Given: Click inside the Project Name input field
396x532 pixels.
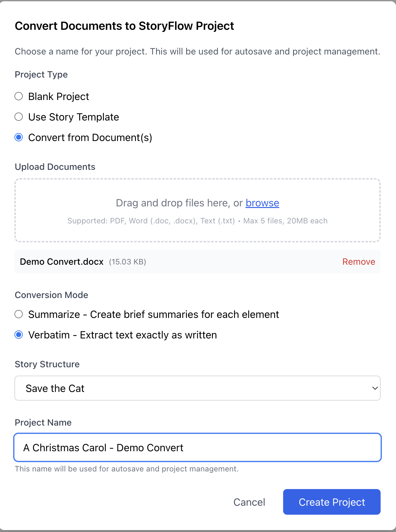Looking at the screenshot, I should click(x=197, y=447).
